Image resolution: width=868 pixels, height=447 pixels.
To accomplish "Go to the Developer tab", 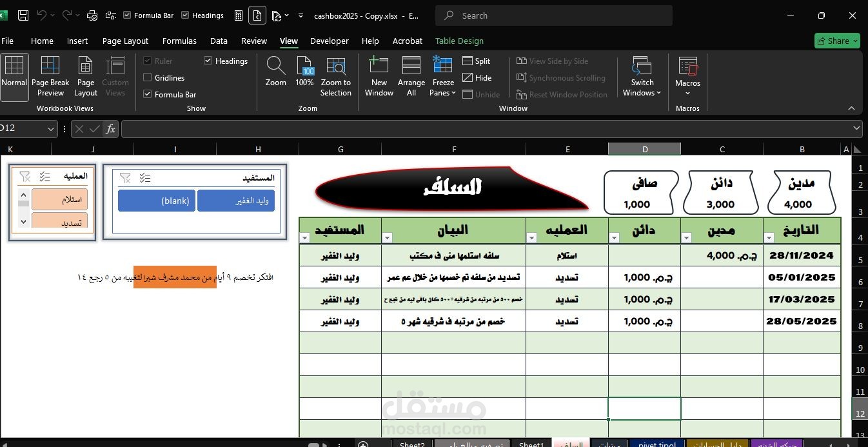I will click(330, 41).
